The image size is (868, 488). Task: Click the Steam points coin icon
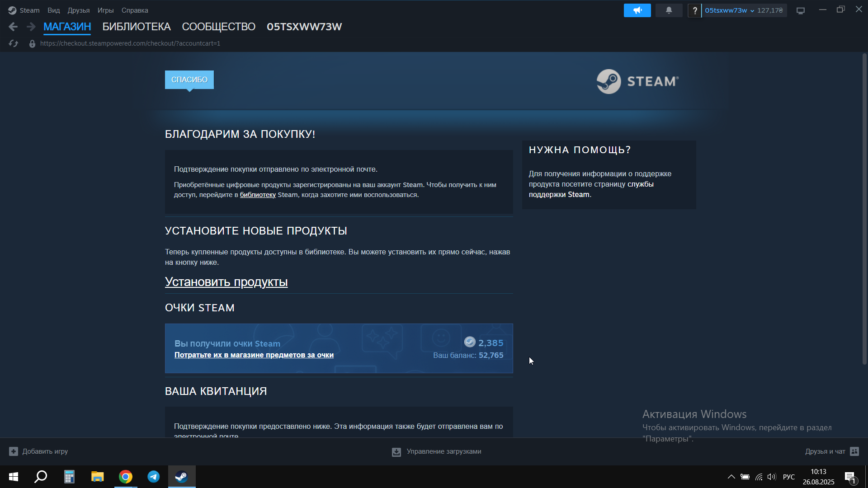pos(470,342)
